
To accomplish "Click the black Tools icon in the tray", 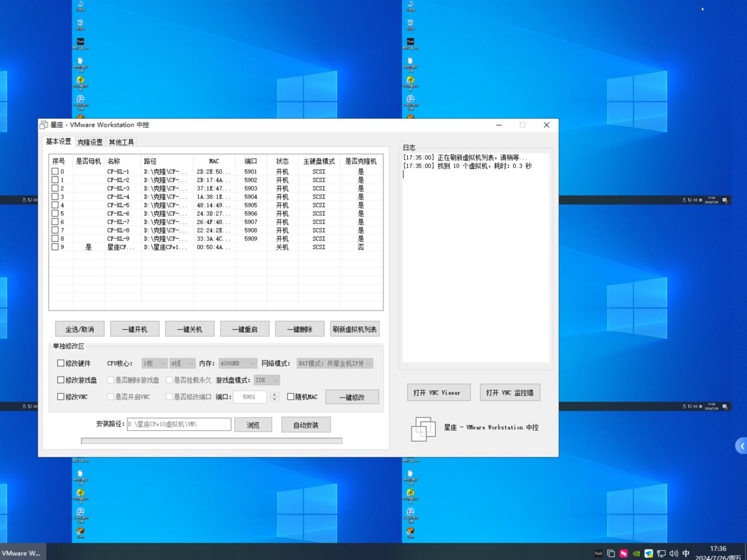I will (598, 553).
